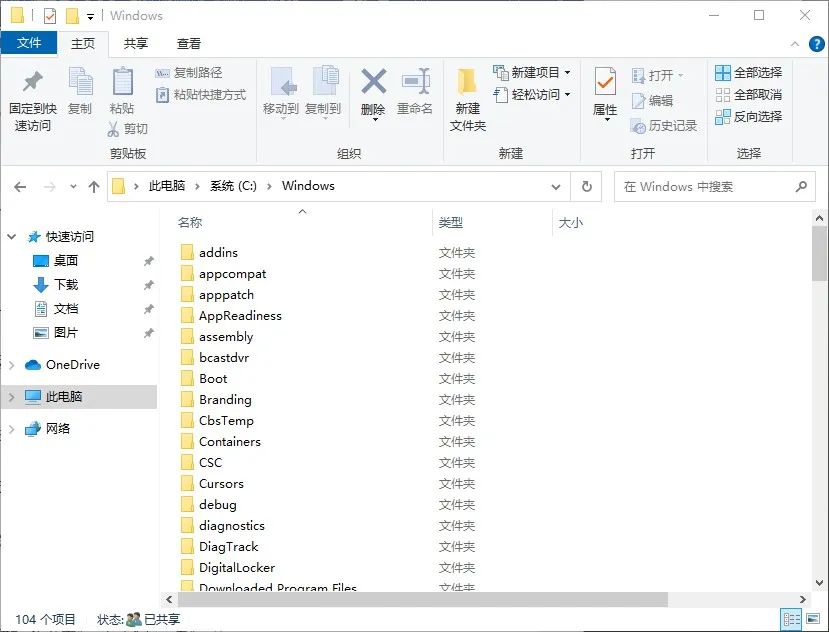Open the File (文件) menu tab

29,43
